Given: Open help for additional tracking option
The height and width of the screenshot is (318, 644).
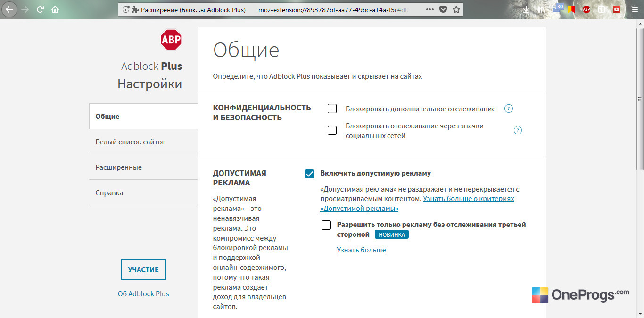Looking at the screenshot, I should point(508,109).
